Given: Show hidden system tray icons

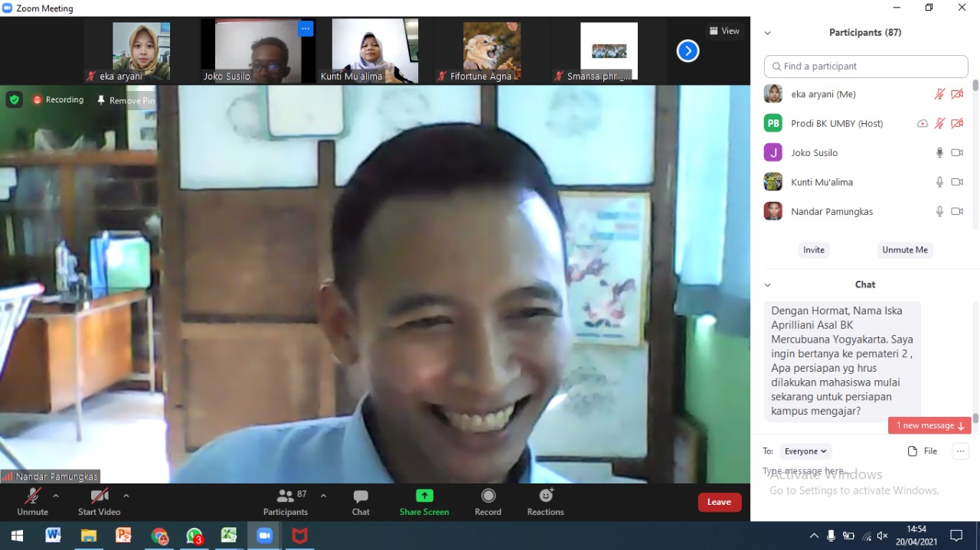Looking at the screenshot, I should click(814, 535).
